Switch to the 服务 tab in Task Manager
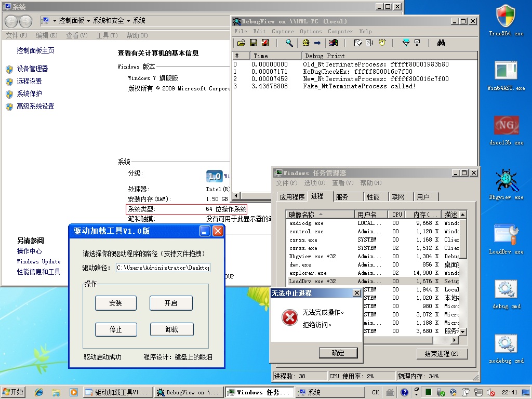Image resolution: width=532 pixels, height=399 pixels. click(x=342, y=197)
